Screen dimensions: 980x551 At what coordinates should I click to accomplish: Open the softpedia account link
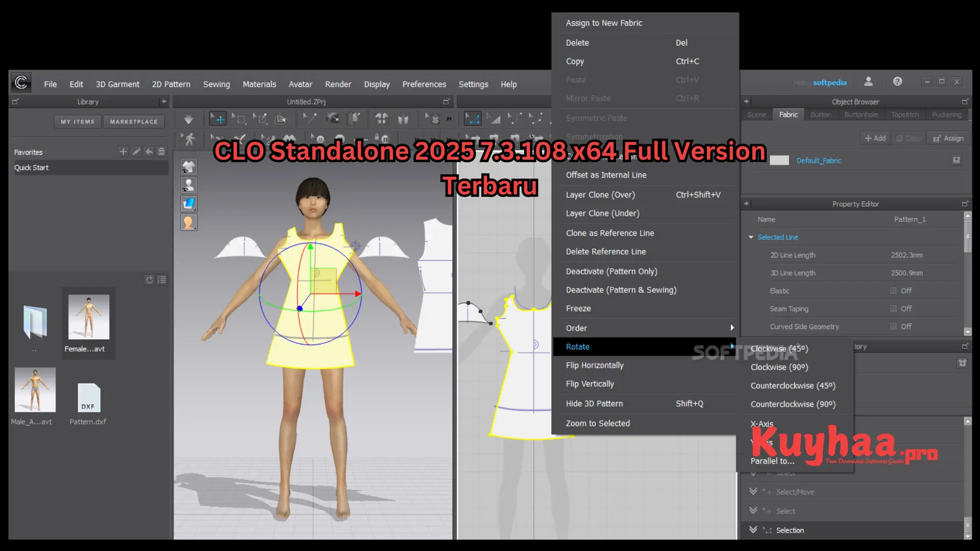pyautogui.click(x=829, y=83)
